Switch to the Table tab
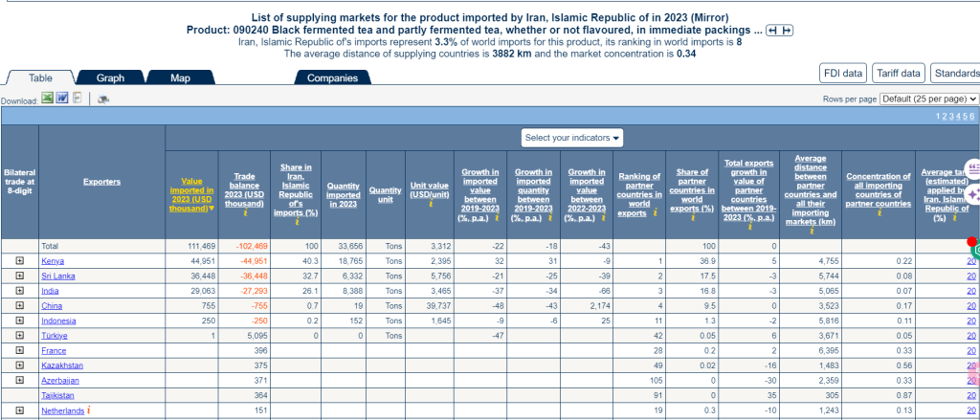The image size is (980, 420). click(40, 78)
